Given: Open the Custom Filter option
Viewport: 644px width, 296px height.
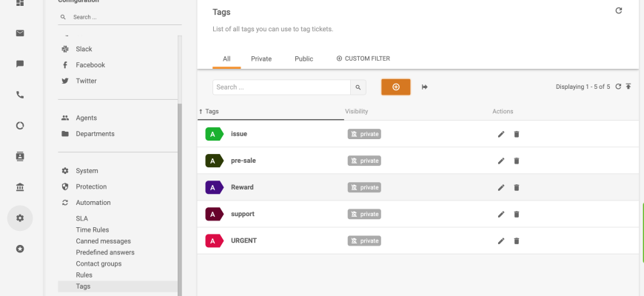Looking at the screenshot, I should 363,58.
